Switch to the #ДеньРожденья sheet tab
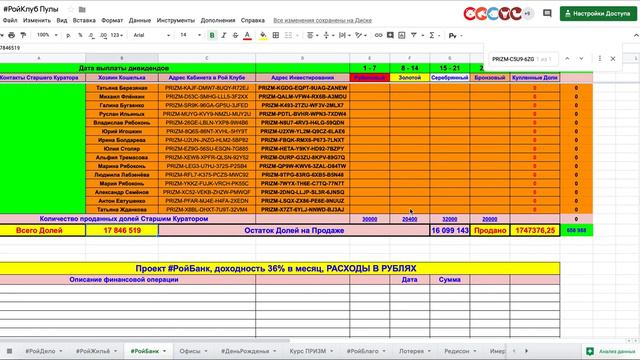640x360 pixels. 245,351
